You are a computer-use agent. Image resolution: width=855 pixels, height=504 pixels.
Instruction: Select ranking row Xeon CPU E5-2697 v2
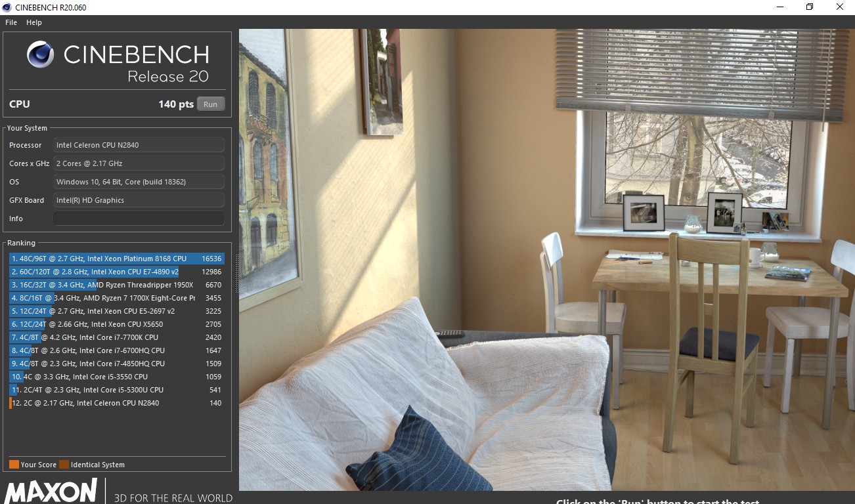tap(117, 311)
